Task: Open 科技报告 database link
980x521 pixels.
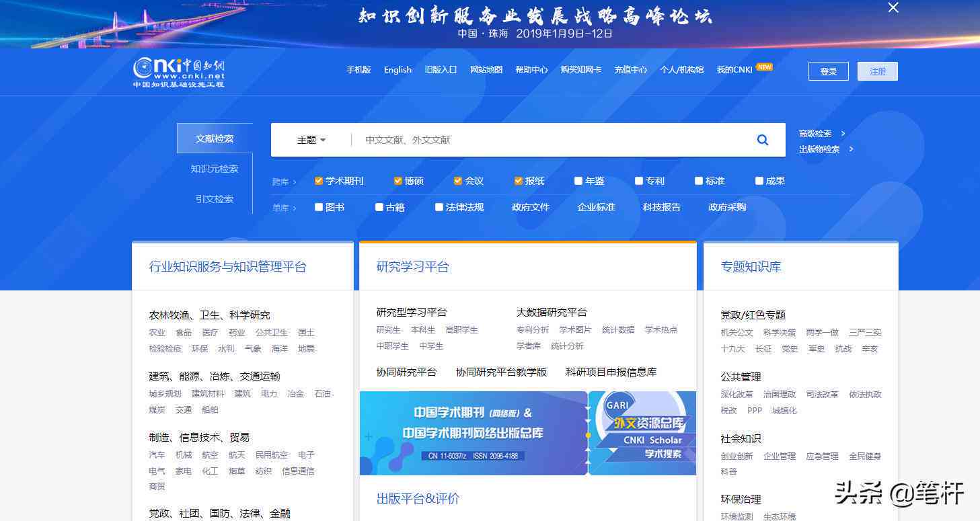Action: (x=661, y=207)
